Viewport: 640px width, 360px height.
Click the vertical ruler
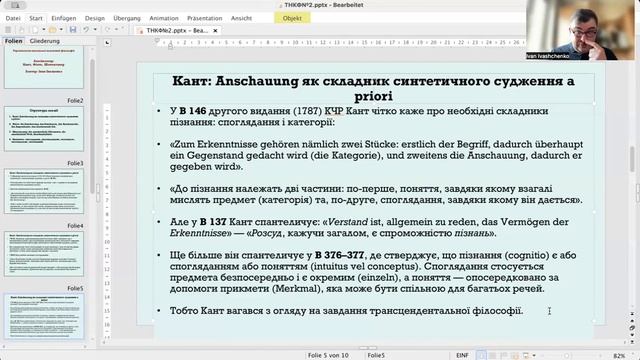(107, 222)
